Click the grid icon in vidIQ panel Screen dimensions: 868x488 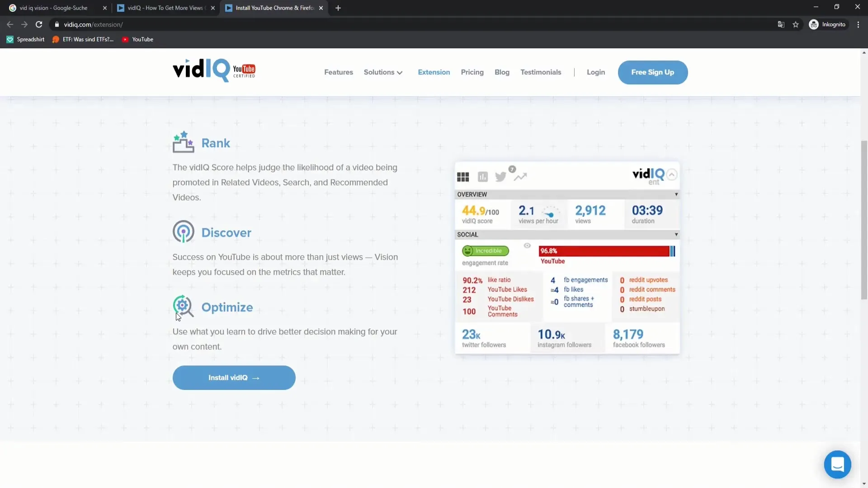pos(463,177)
